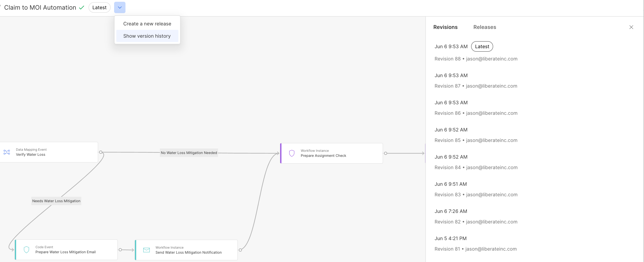644x262 pixels.
Task: Open the Revisions tab
Action: click(x=445, y=27)
